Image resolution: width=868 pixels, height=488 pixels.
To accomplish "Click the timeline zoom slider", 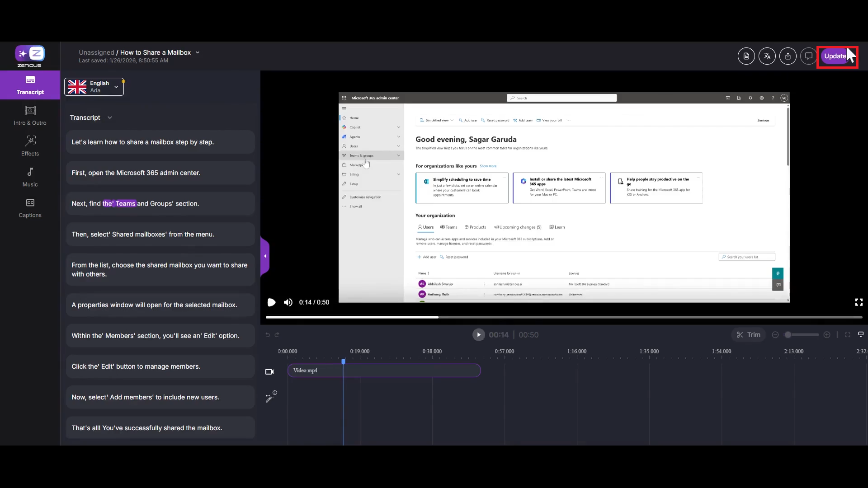I will tap(801, 335).
